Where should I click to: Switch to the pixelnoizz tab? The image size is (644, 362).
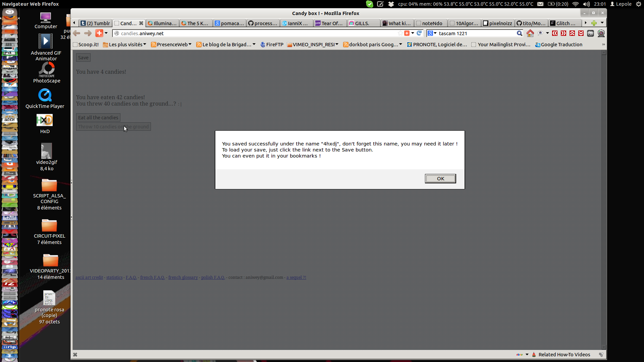coord(497,23)
